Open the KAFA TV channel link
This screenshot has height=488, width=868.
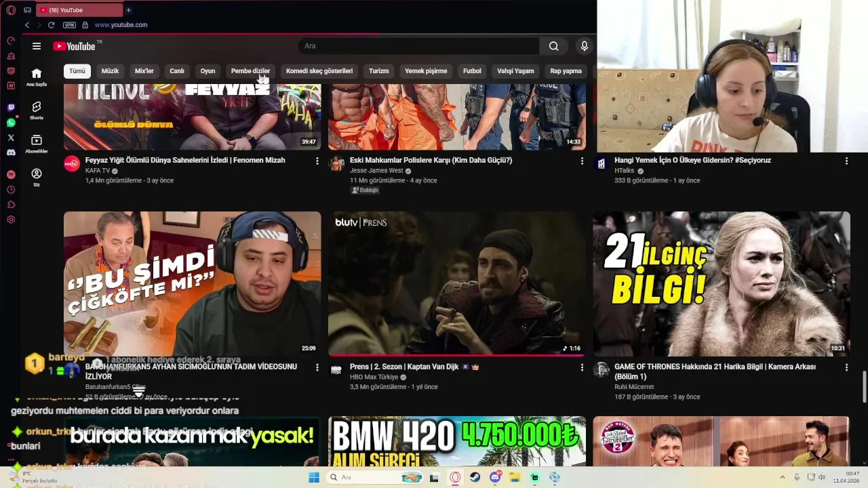click(98, 171)
